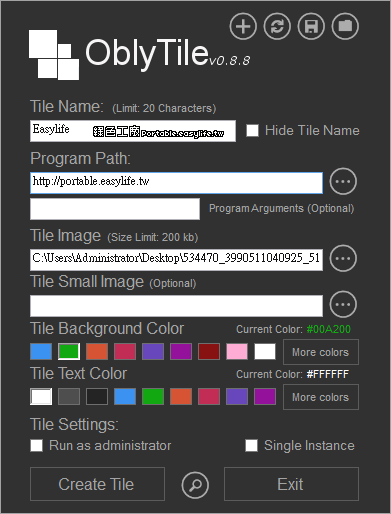Viewport: 391px width, 514px height.
Task: Click the Tile Image path field
Action: [x=176, y=260]
